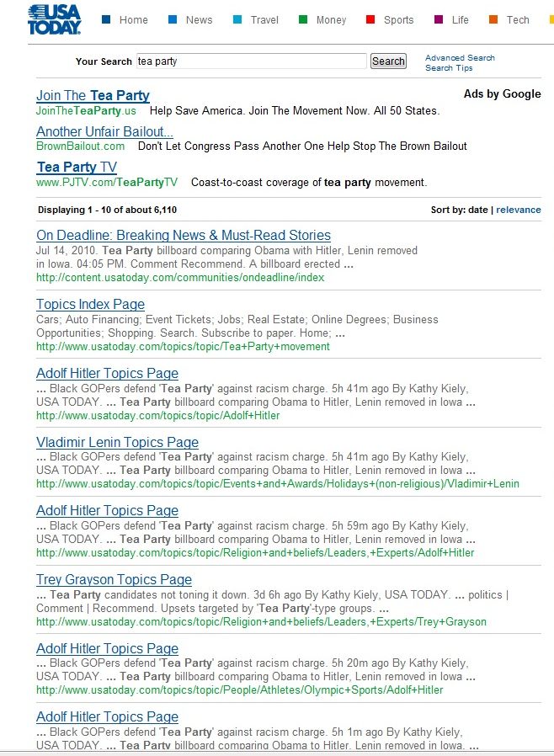Open the Adolf Hitler Topics Page dated 5h 1m ago
The width and height of the screenshot is (554, 756).
click(108, 717)
